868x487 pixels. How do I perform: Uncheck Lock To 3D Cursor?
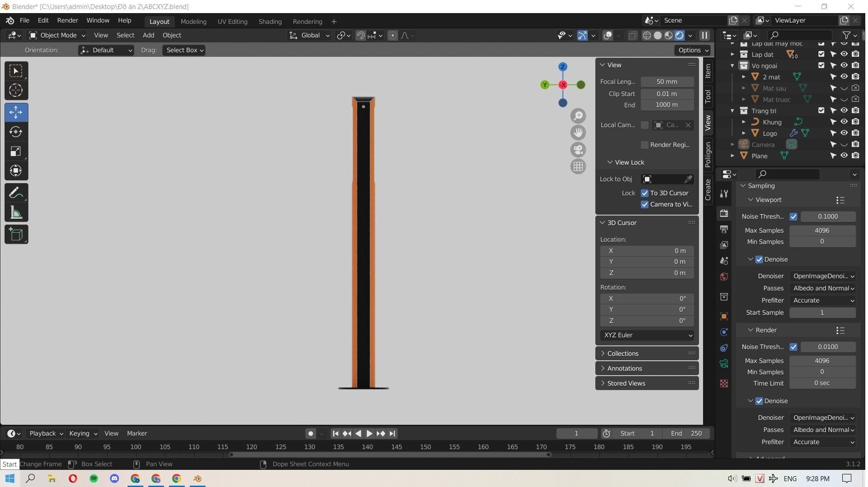click(645, 193)
